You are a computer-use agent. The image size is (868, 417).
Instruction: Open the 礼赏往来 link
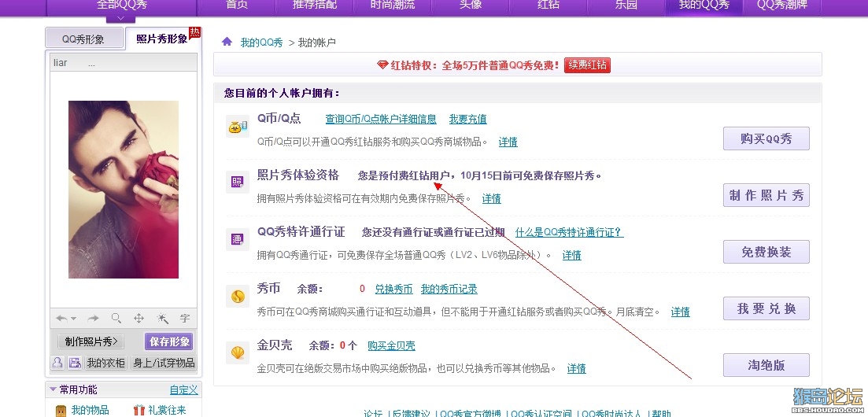[x=167, y=411]
